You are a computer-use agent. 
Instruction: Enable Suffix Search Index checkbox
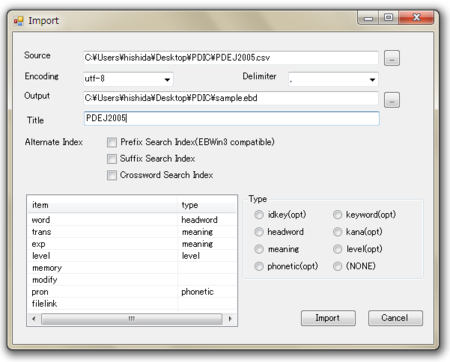(x=112, y=159)
